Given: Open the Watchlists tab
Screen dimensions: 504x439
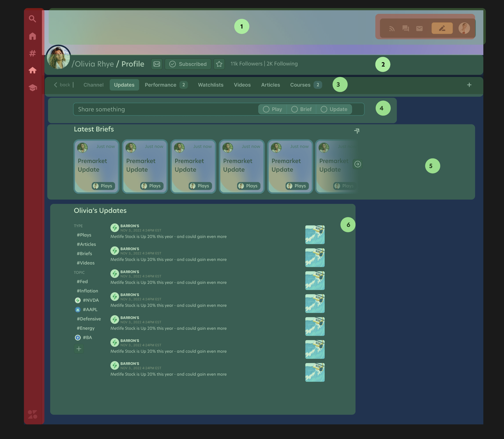Looking at the screenshot, I should click(x=210, y=85).
